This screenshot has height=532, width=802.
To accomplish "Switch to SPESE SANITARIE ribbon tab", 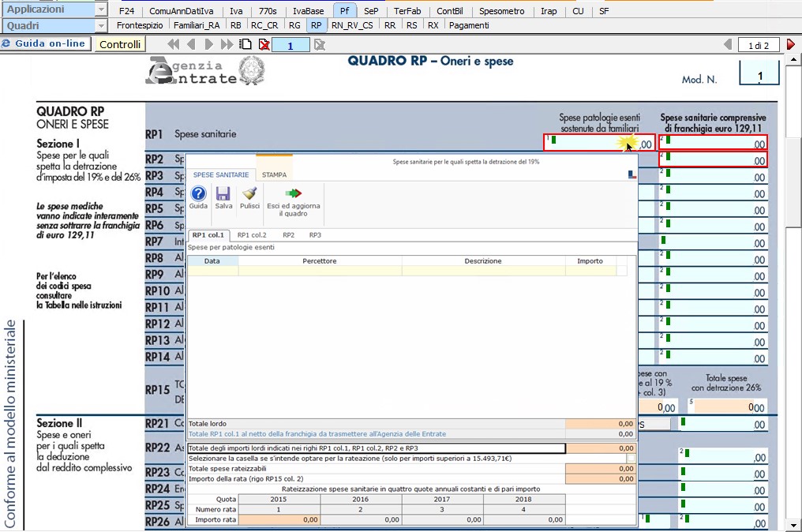I will (x=221, y=174).
